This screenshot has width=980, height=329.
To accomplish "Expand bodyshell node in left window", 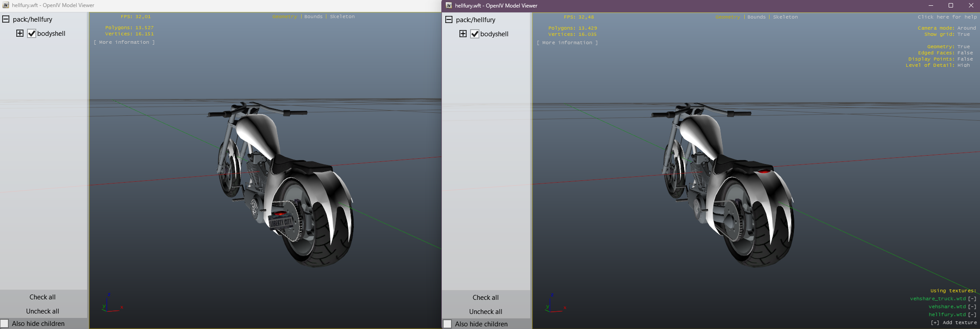I will click(20, 34).
